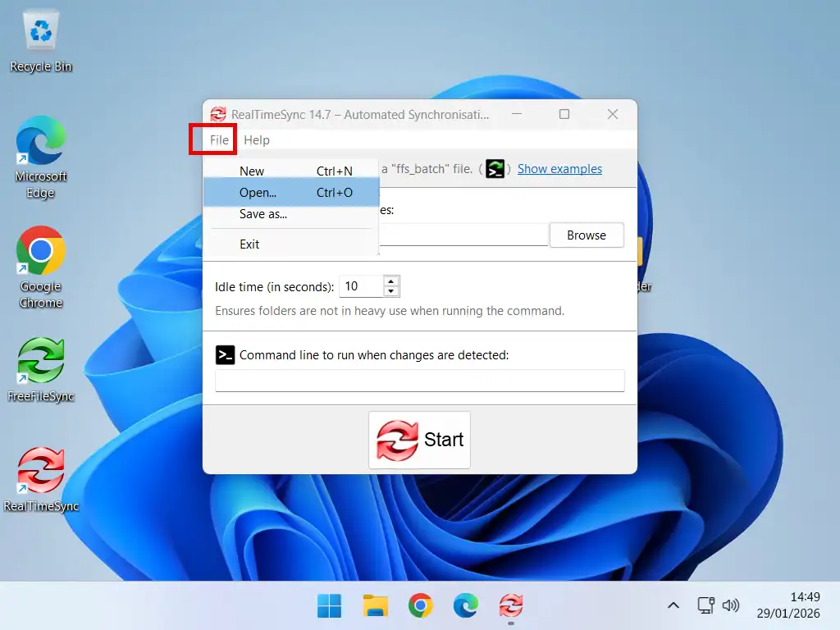
Task: Expand hidden icons in the system tray
Action: 673,605
